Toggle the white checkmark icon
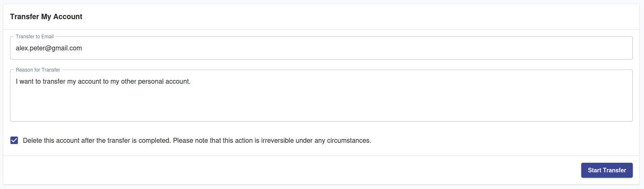 [14, 140]
